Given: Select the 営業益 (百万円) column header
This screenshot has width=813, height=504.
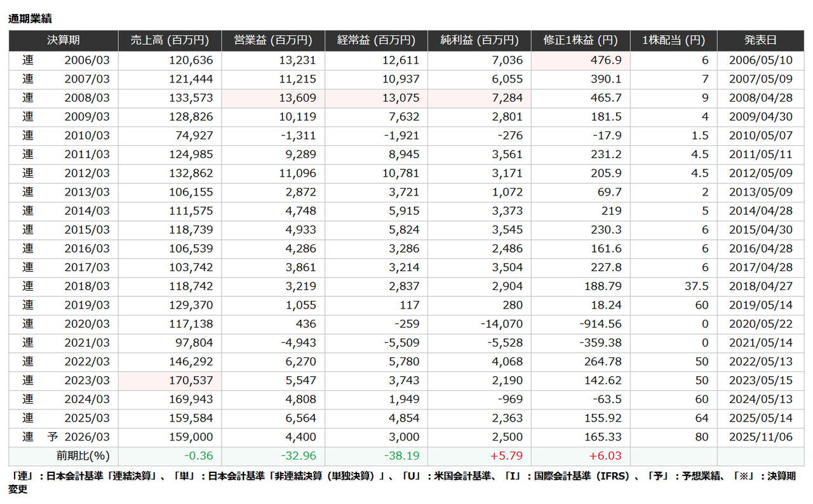Looking at the screenshot, I should coord(272,41).
